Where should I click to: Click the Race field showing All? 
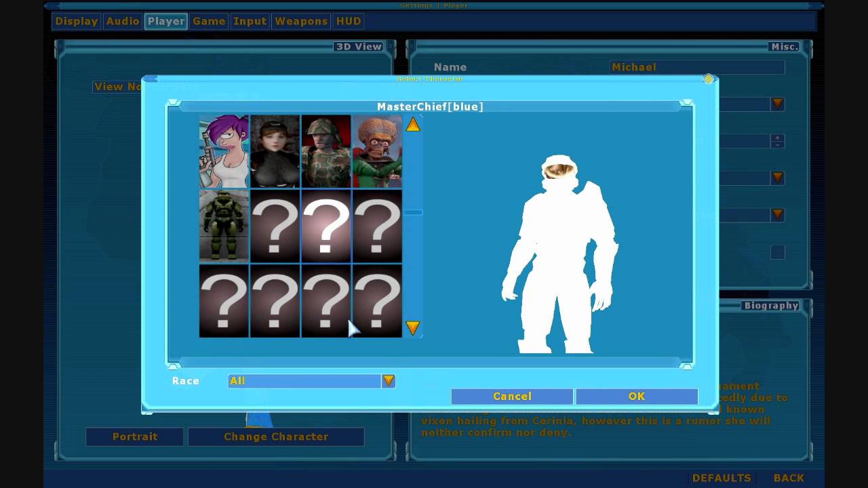point(304,381)
